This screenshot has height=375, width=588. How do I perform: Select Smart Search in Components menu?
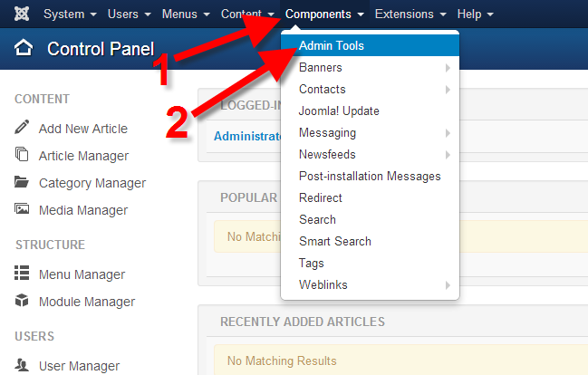pyautogui.click(x=335, y=241)
